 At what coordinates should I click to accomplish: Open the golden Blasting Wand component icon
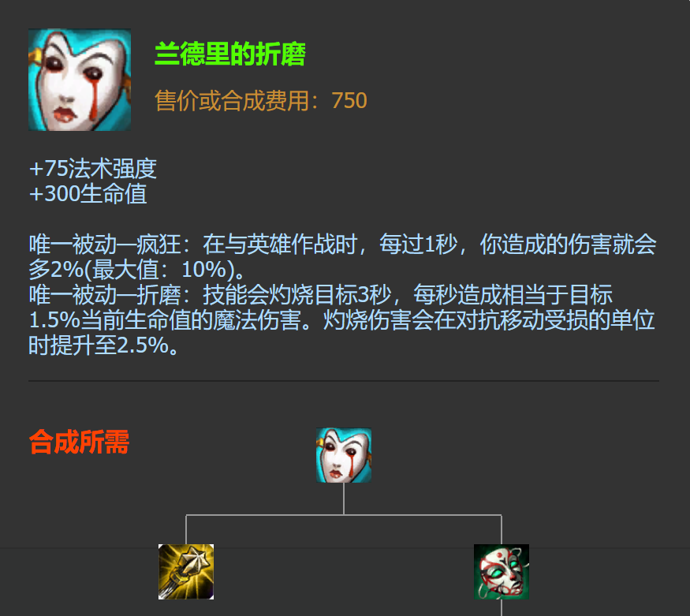point(186,572)
